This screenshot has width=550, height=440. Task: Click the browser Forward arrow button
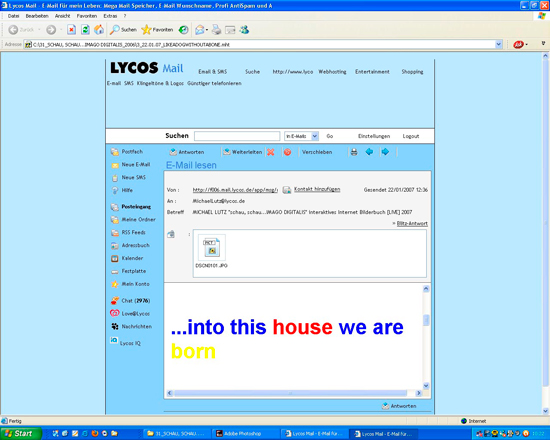(51, 30)
